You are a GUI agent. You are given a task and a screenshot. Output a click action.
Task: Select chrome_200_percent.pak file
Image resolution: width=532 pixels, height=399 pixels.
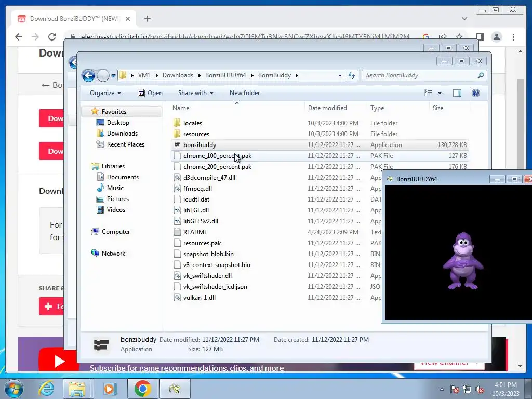(217, 167)
